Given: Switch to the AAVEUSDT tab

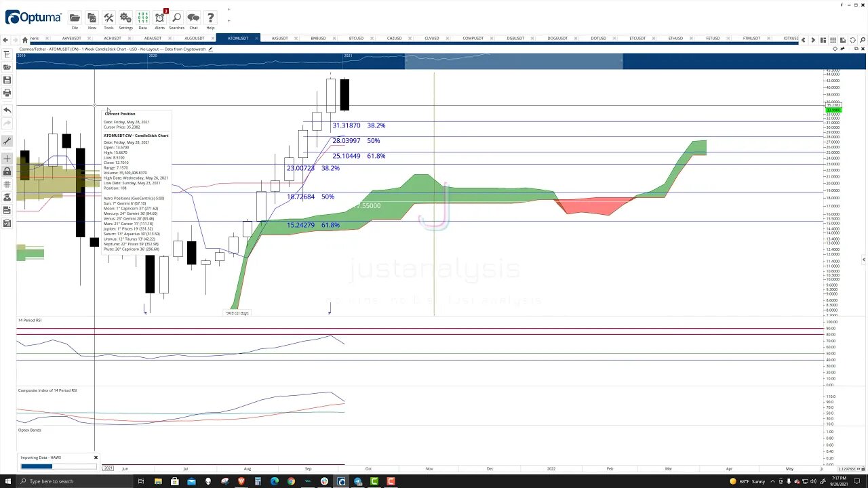Looking at the screenshot, I should coord(71,39).
